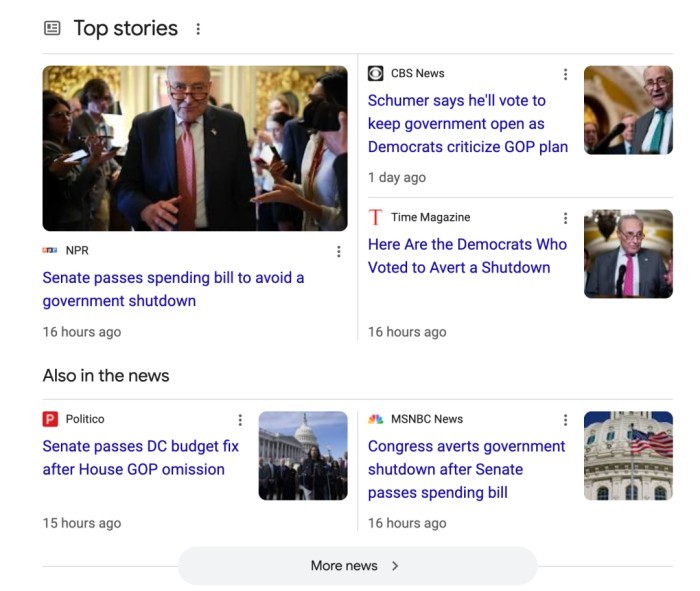
Task: Click the NPR logo icon
Action: (x=50, y=250)
